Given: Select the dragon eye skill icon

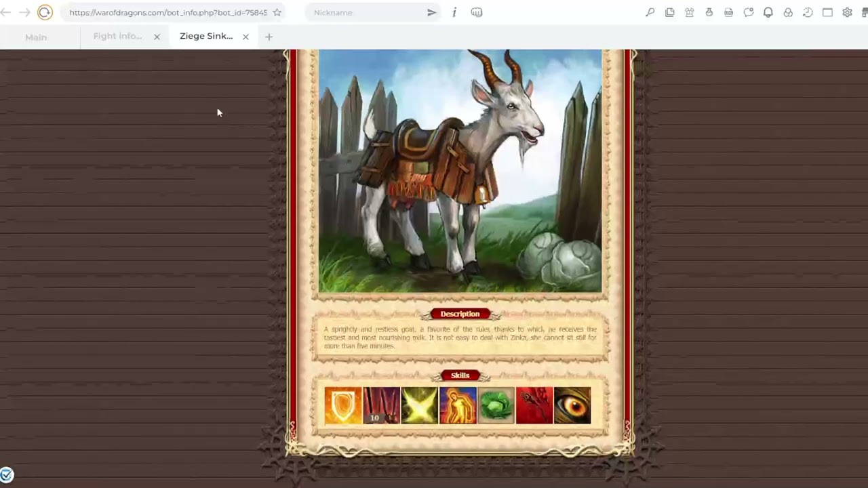Looking at the screenshot, I should tap(572, 405).
